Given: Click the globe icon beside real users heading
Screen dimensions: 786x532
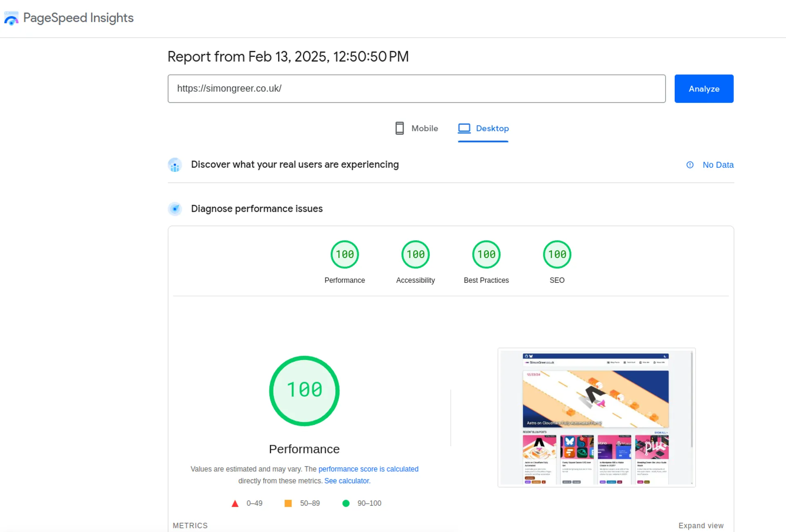Looking at the screenshot, I should pos(175,165).
